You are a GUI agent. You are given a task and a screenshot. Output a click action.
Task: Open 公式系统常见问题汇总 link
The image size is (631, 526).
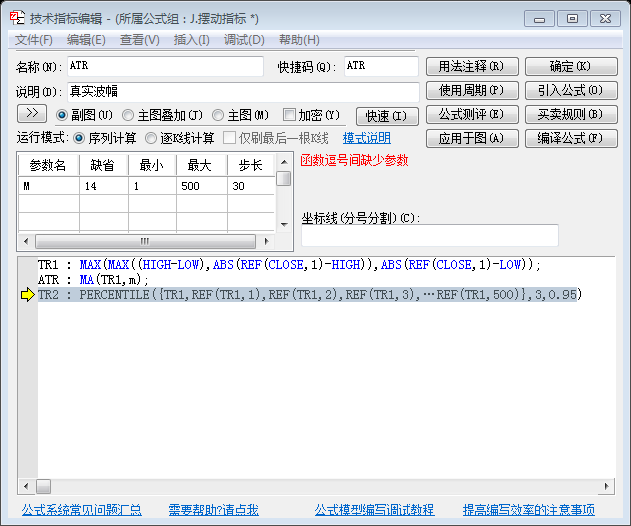coord(82,510)
